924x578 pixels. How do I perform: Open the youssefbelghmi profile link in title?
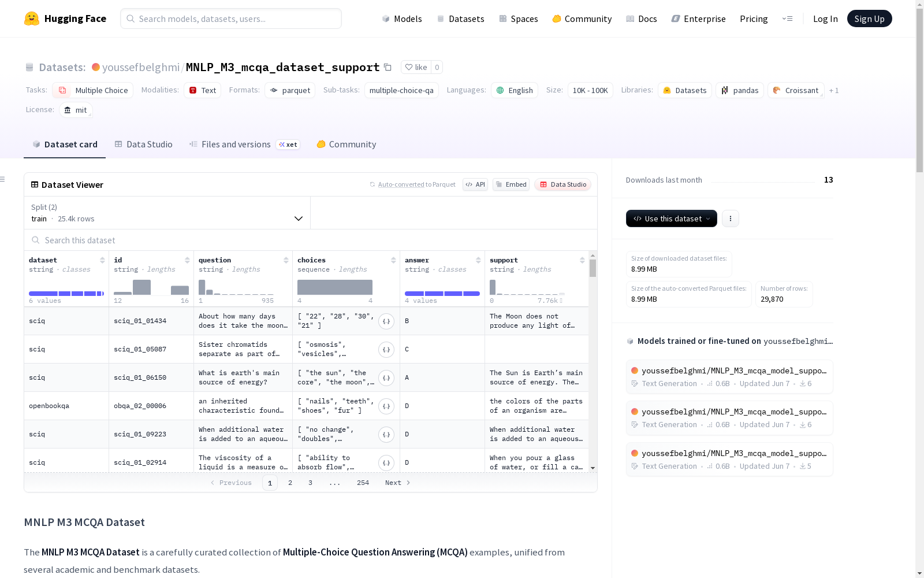point(141,67)
